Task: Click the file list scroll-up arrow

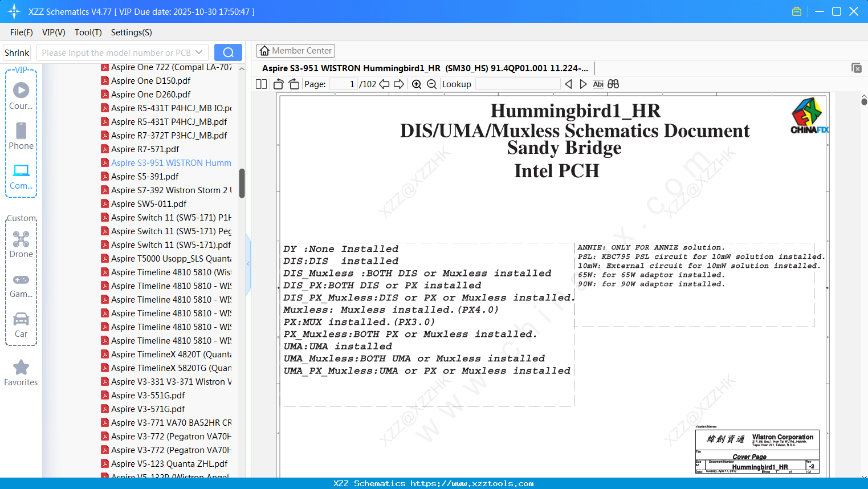Action: point(242,68)
